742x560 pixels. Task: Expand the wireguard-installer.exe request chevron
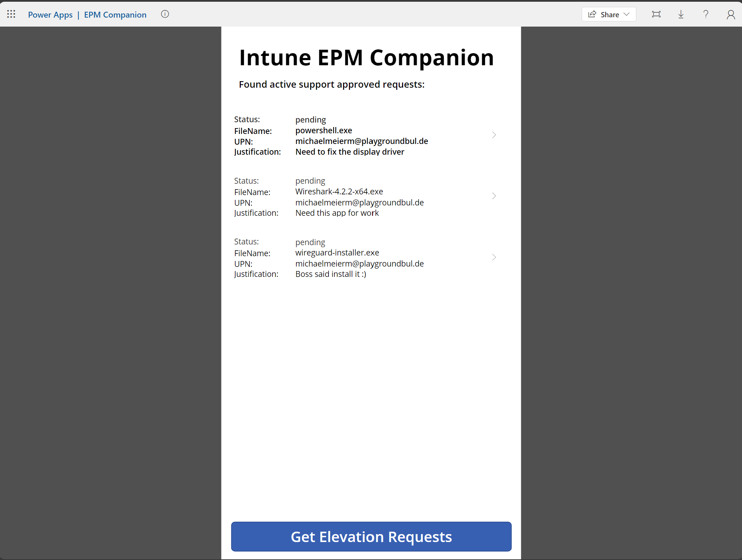tap(494, 257)
